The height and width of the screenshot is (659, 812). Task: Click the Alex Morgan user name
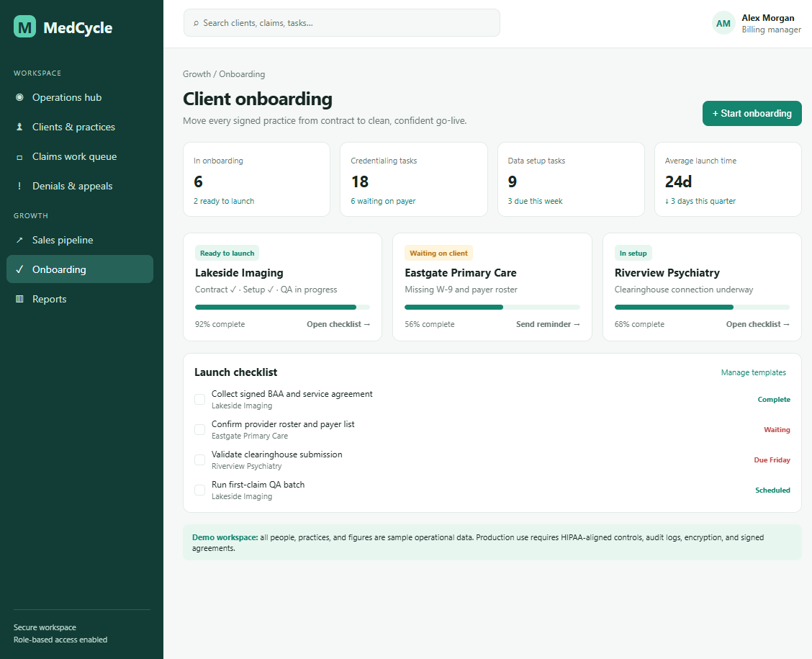[768, 18]
